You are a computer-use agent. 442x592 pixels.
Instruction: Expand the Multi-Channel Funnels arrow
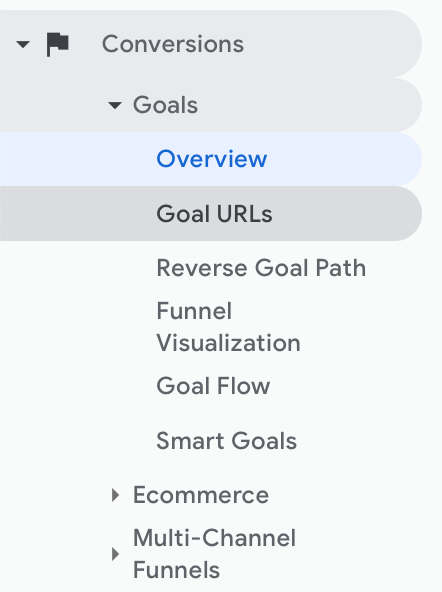(x=116, y=554)
